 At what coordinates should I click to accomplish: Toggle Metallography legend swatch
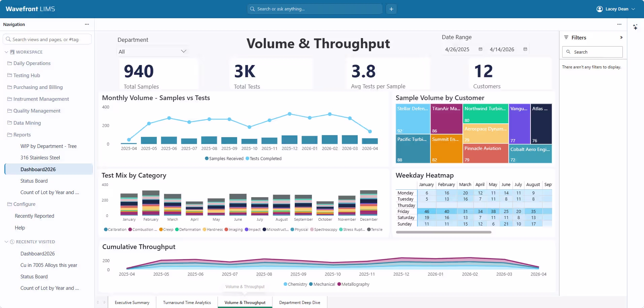(x=339, y=284)
